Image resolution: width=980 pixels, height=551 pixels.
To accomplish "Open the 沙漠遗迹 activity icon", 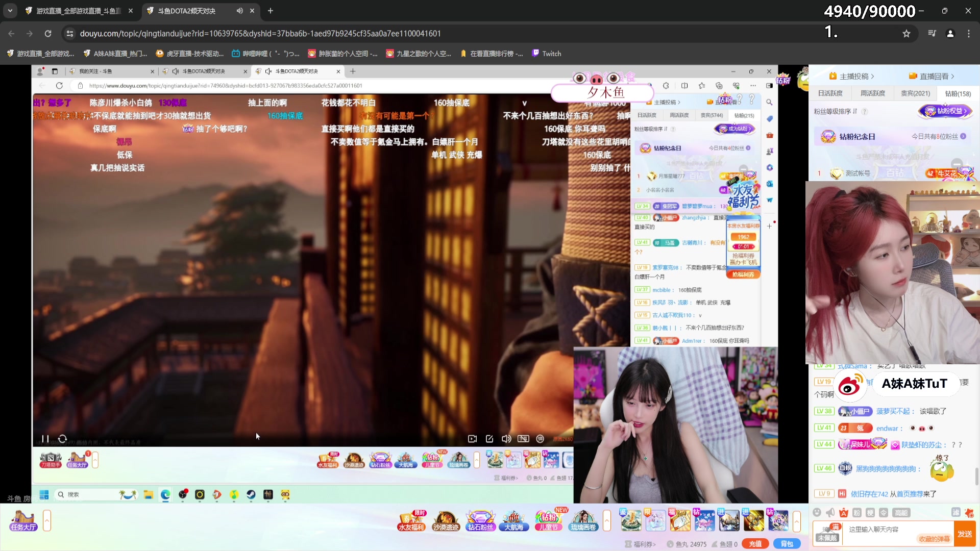I will (x=446, y=521).
